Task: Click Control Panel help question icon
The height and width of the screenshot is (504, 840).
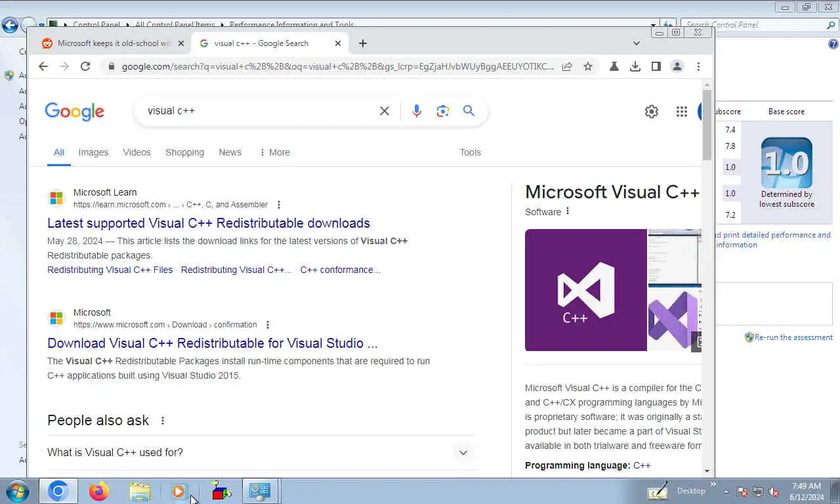Action: (833, 45)
